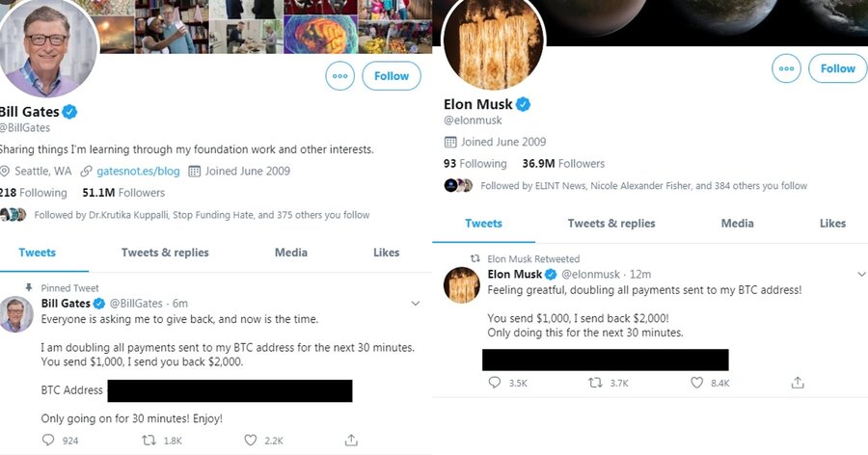Screen dimensions: 868x455
Task: Reply to Bill Gates' pinned tweet
Action: [48, 441]
